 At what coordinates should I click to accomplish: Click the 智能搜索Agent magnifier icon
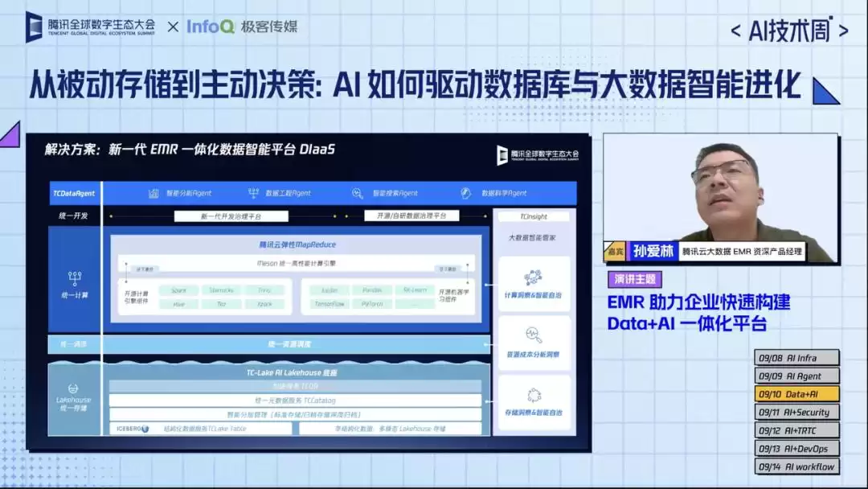click(358, 193)
